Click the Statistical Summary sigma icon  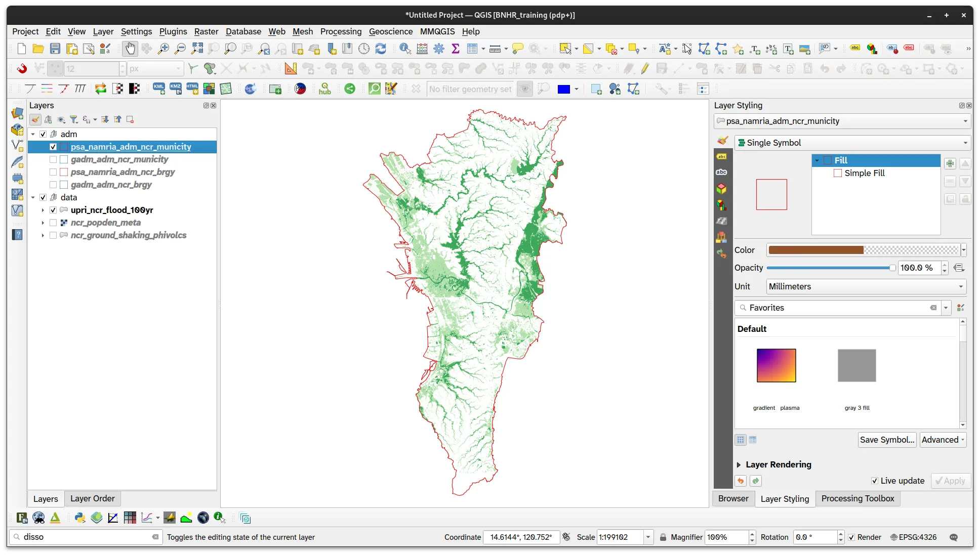pyautogui.click(x=456, y=49)
